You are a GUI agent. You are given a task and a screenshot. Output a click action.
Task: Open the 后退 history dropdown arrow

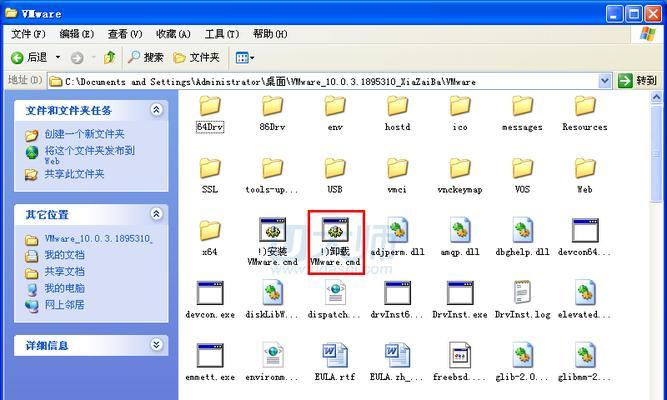point(58,57)
